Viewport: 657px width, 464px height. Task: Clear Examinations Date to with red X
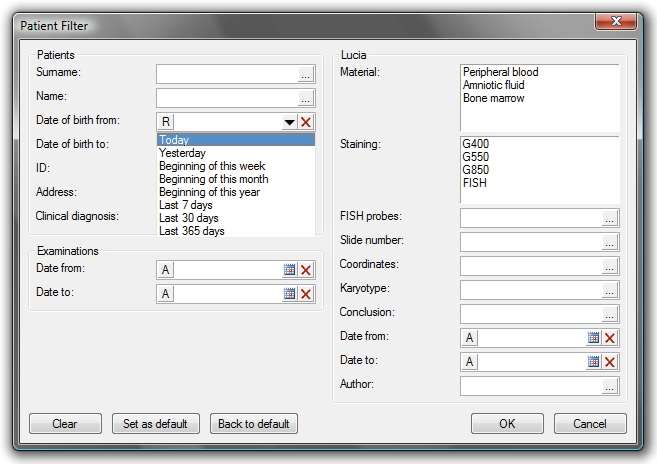pyautogui.click(x=306, y=293)
